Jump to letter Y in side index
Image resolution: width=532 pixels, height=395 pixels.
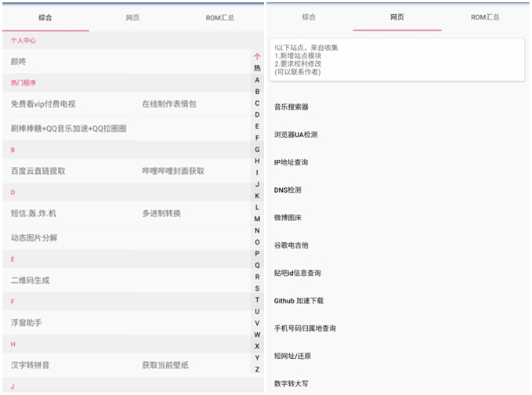click(x=257, y=357)
